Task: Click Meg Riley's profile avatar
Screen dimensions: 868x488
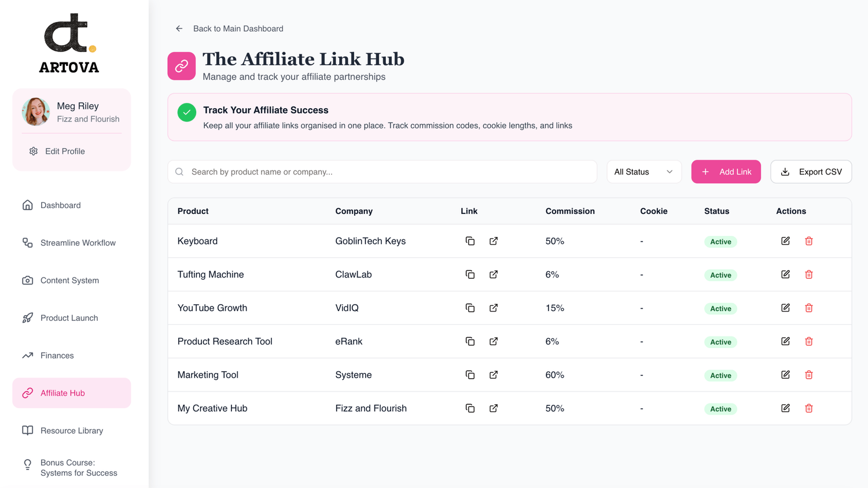Action: click(36, 112)
